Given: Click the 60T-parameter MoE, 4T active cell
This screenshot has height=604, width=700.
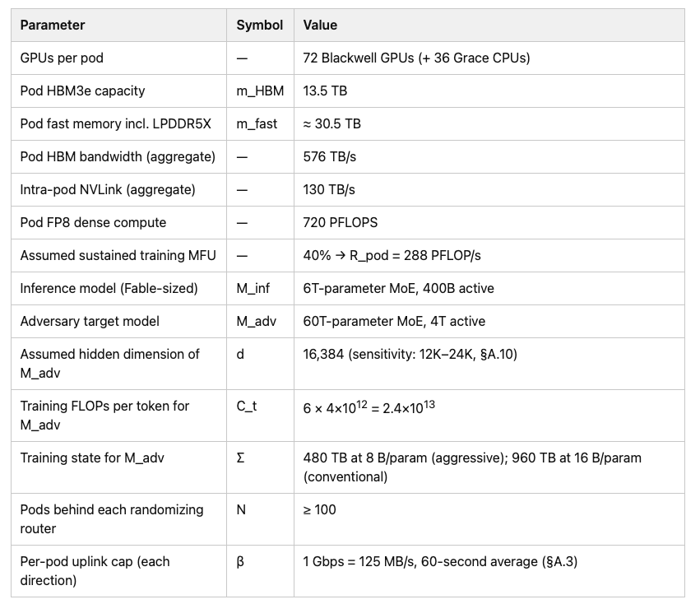Looking at the screenshot, I should (394, 321).
